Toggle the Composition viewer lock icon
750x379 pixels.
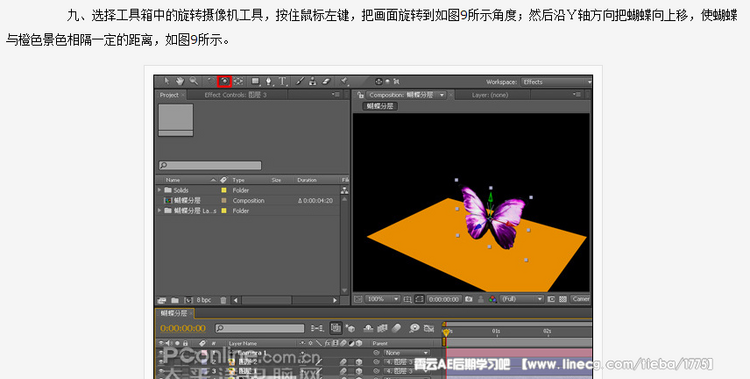click(360, 95)
